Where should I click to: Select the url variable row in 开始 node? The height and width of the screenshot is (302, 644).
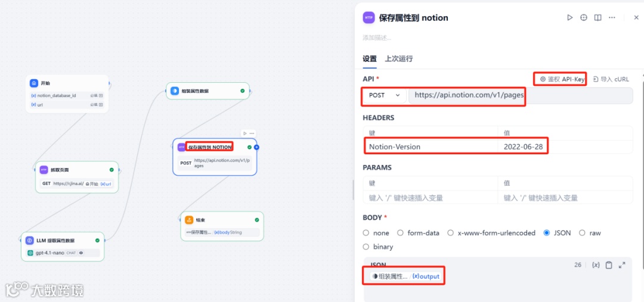[67, 105]
